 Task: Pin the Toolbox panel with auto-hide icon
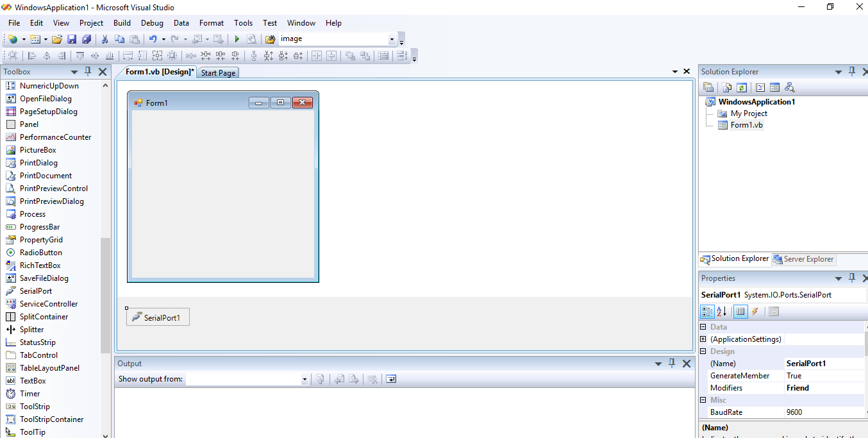pos(88,72)
